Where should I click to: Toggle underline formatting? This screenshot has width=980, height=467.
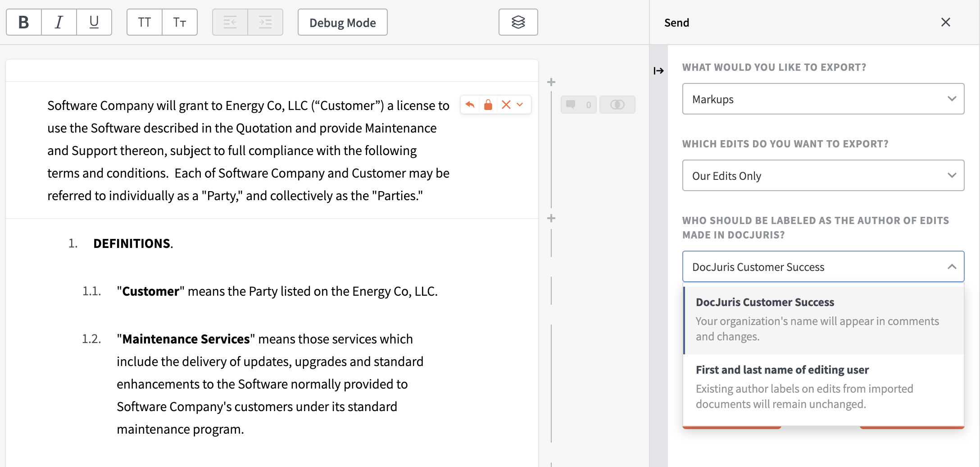coord(94,22)
